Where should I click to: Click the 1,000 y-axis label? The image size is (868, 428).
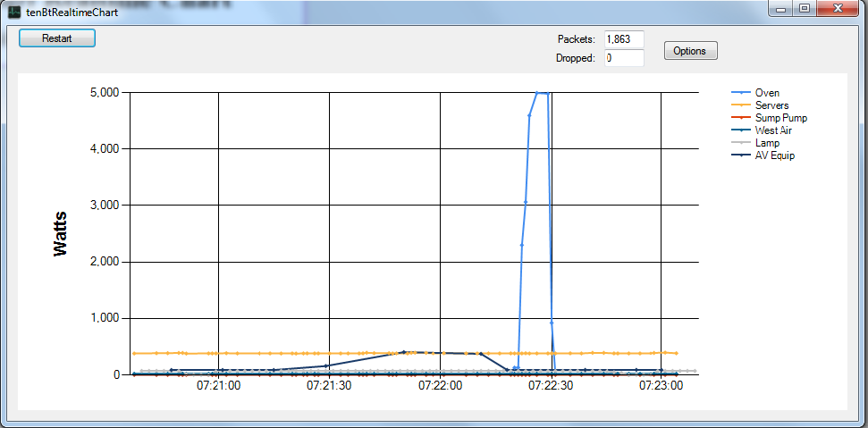pyautogui.click(x=105, y=318)
